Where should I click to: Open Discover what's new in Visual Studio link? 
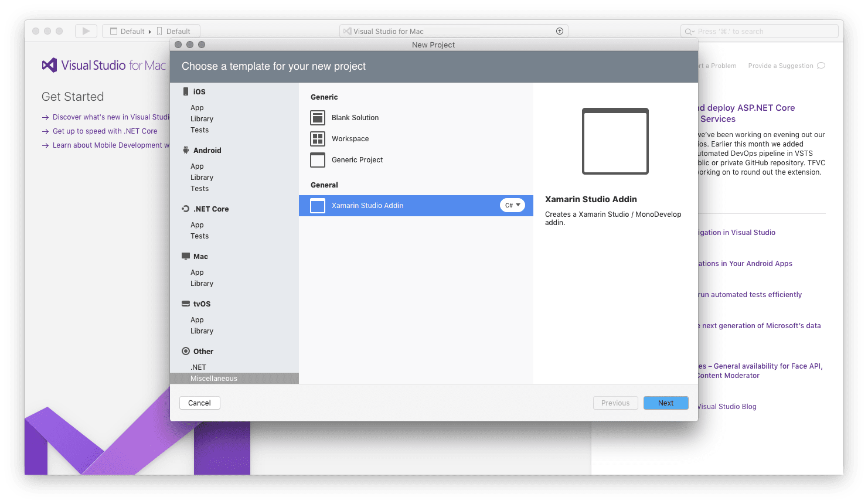(111, 117)
